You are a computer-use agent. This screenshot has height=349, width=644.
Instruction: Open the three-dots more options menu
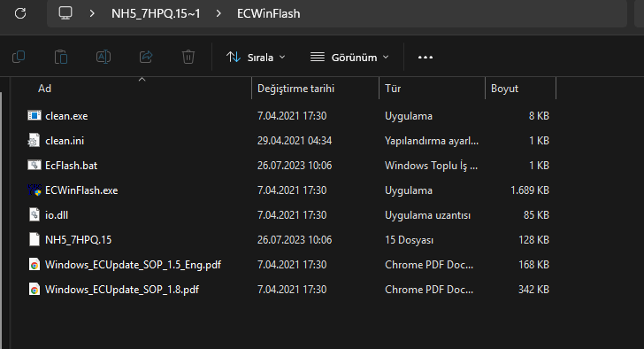point(425,58)
